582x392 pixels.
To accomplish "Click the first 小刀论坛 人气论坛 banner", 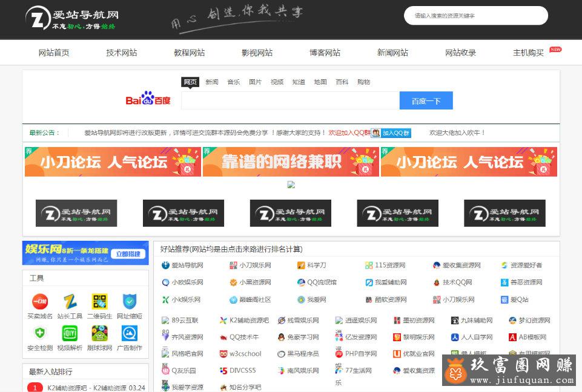I will click(113, 162).
